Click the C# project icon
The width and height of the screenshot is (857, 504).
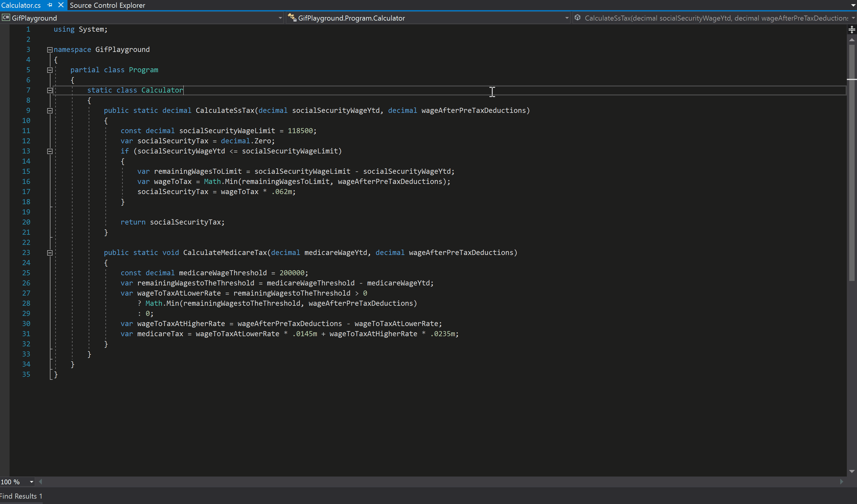tap(6, 18)
